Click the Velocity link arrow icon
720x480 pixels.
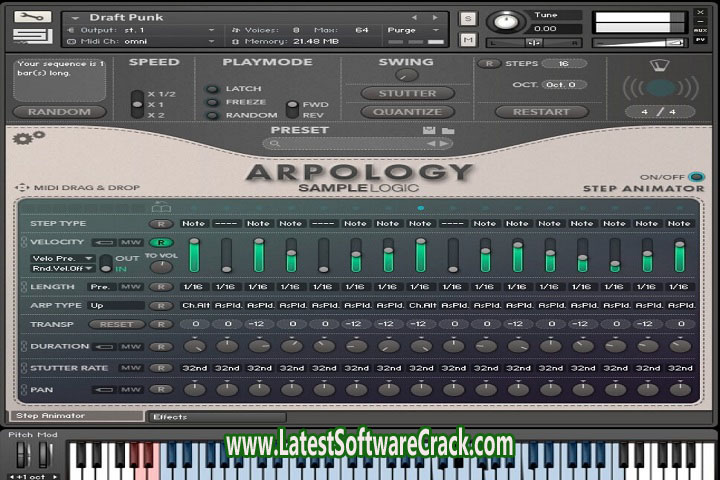104,243
